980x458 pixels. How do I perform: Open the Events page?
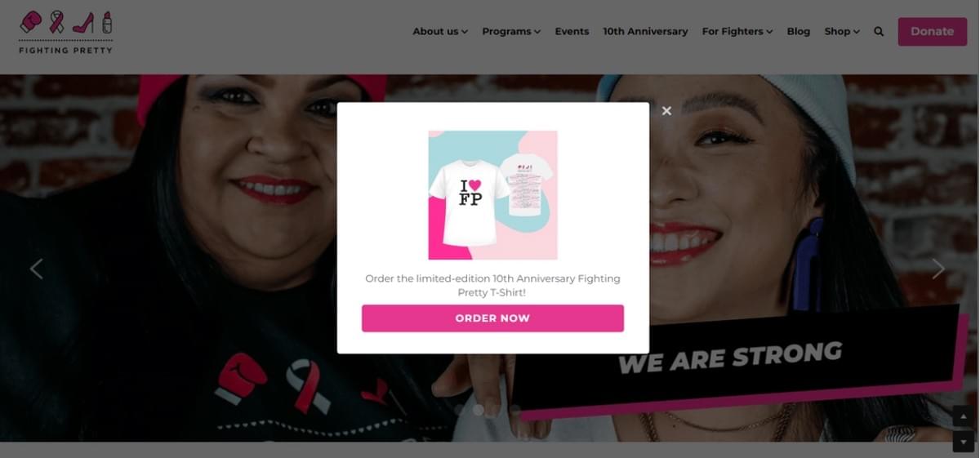(x=572, y=32)
